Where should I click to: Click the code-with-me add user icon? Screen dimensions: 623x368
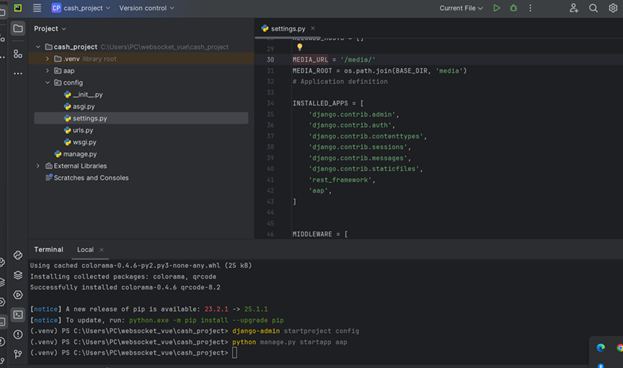574,8
